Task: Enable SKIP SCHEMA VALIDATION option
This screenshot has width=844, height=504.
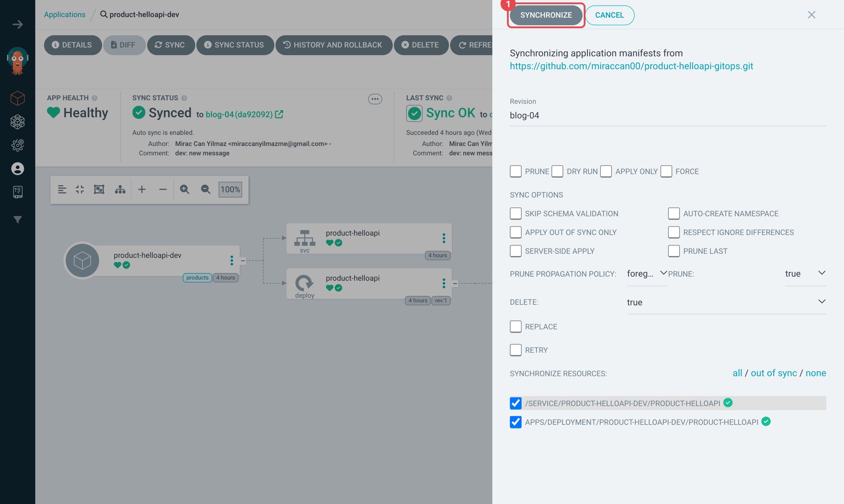Action: coord(516,214)
